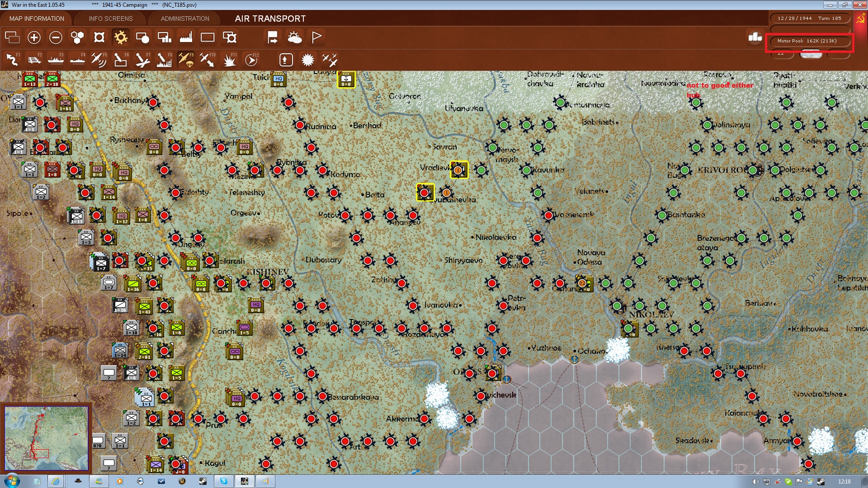868x488 pixels.
Task: Select the F10 air transfer icon
Action: pyautogui.click(x=208, y=60)
